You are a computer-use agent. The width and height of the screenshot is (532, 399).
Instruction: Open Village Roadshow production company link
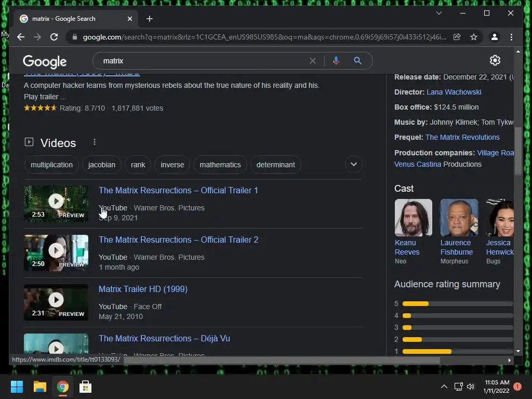coord(495,153)
